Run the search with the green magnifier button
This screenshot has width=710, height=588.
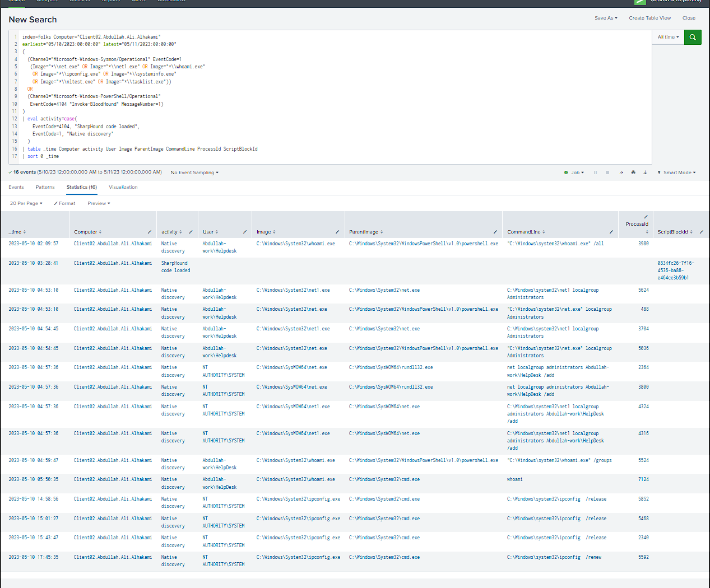693,38
